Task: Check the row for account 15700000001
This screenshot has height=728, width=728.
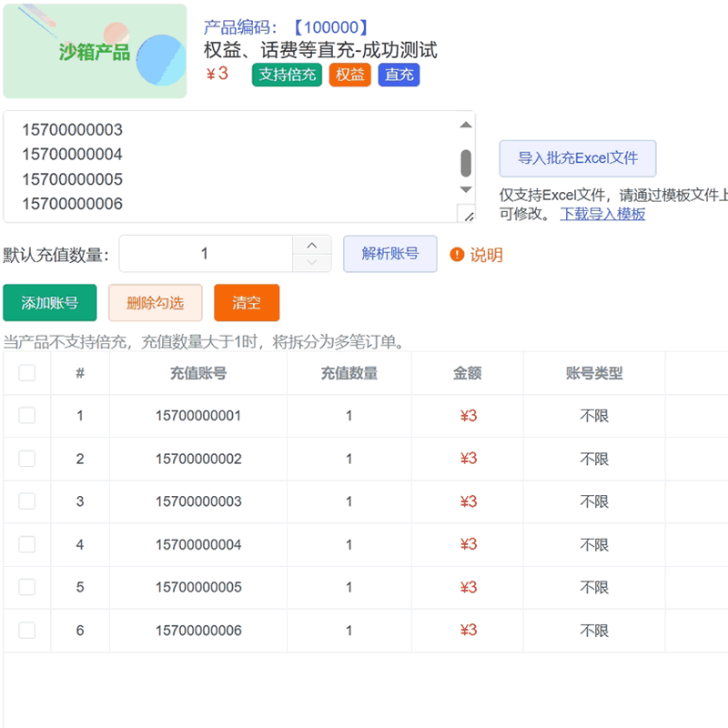Action: (27, 416)
